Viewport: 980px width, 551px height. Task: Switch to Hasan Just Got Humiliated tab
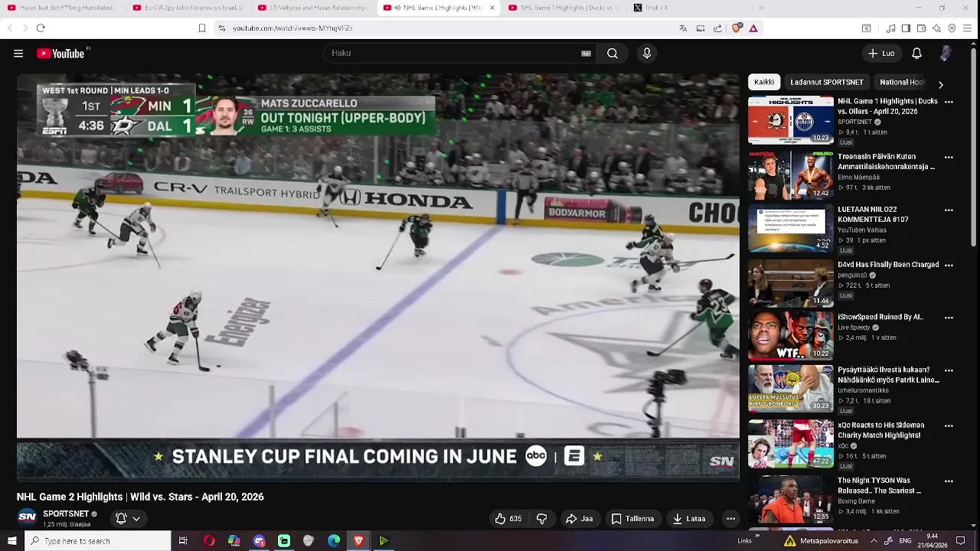pos(61,8)
